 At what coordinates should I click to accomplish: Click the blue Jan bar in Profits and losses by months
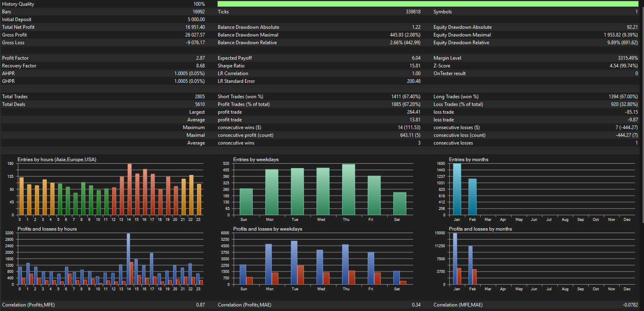coord(455,259)
